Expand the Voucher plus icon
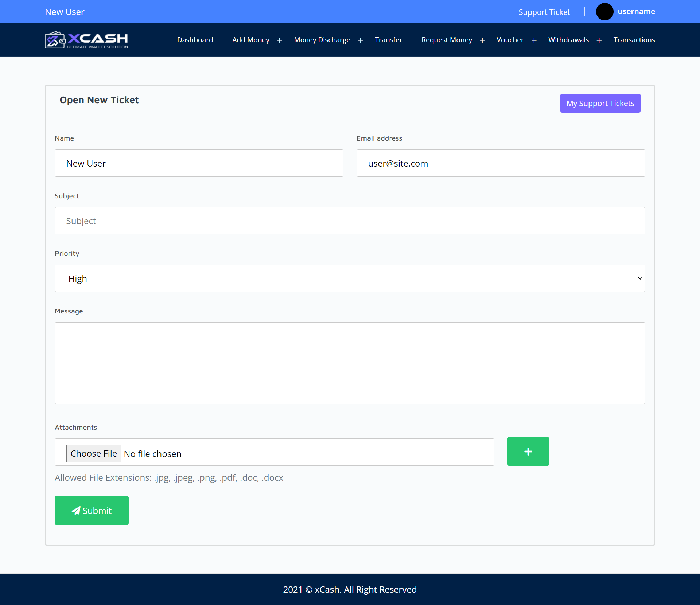Screen dimensions: 700x605 click(x=534, y=40)
